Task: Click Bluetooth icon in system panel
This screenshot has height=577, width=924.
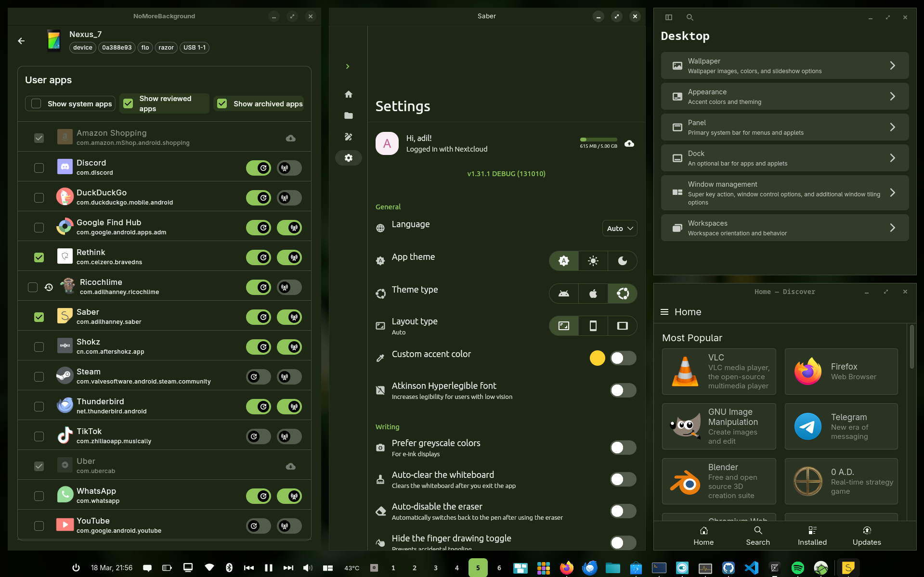Action: [229, 568]
